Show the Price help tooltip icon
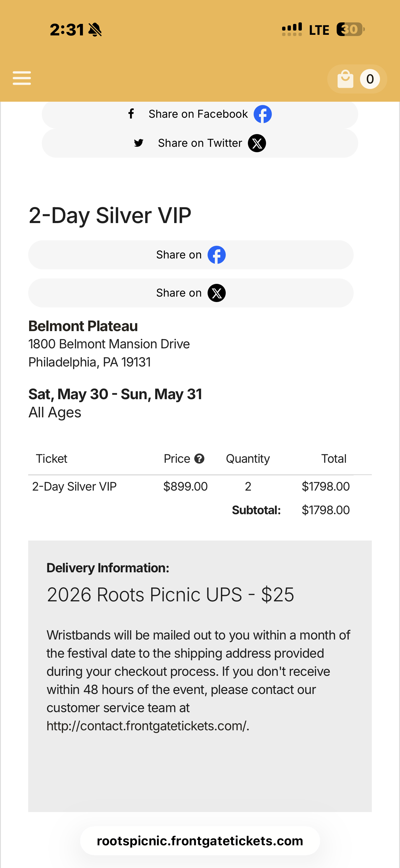400x868 pixels. pyautogui.click(x=199, y=459)
